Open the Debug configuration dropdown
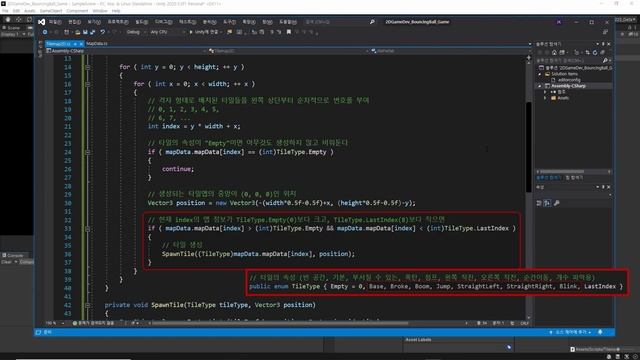Viewport: 640px width, 360px height. [x=136, y=32]
